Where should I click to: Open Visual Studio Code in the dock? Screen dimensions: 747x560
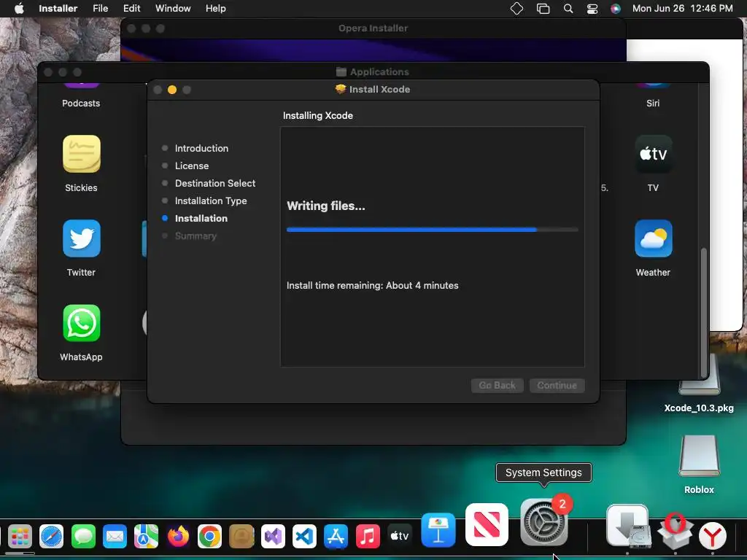(x=304, y=537)
